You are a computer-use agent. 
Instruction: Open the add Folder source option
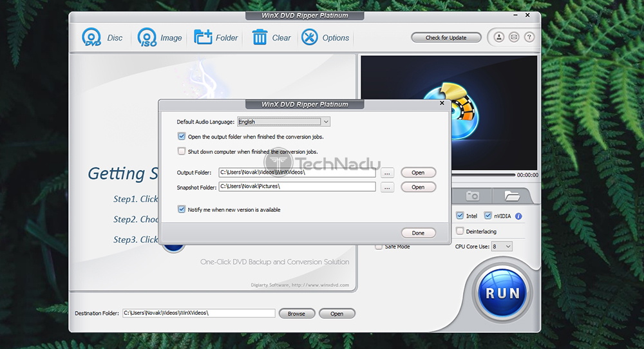coord(216,37)
